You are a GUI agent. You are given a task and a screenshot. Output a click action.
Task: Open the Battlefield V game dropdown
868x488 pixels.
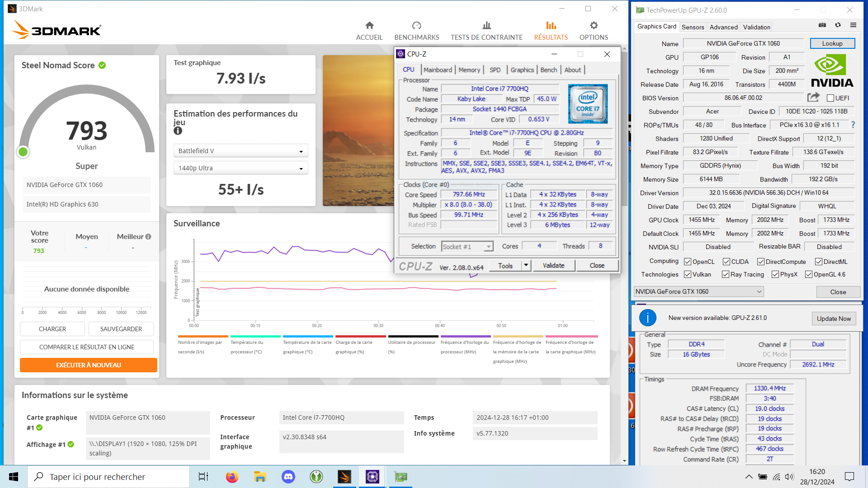pos(241,151)
